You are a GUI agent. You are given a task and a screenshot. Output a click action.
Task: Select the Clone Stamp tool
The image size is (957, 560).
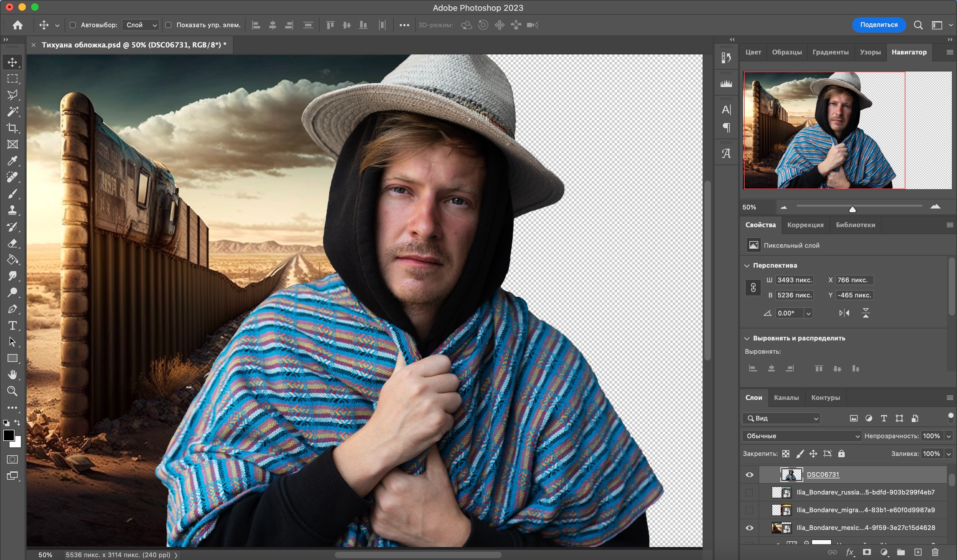pos(12,210)
